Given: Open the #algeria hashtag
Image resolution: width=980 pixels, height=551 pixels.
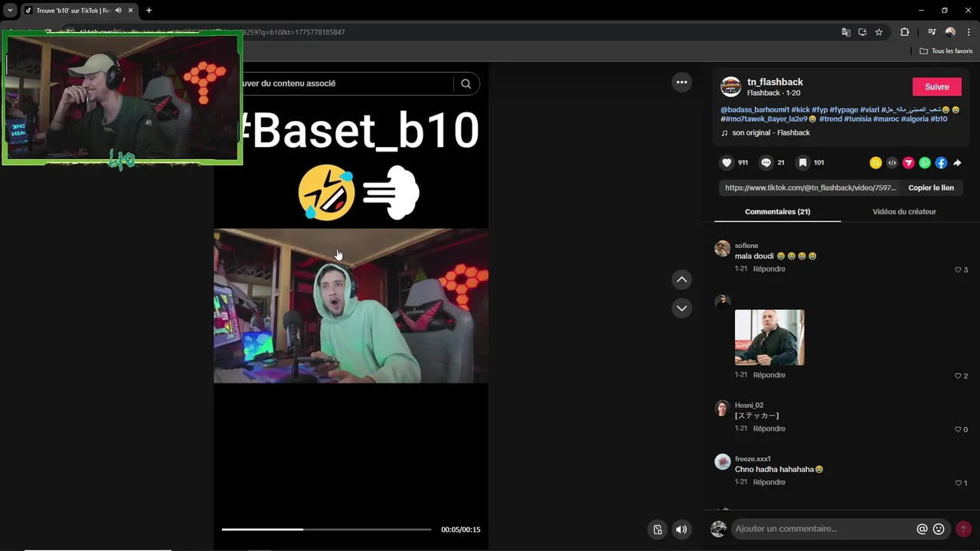Looking at the screenshot, I should coord(914,119).
